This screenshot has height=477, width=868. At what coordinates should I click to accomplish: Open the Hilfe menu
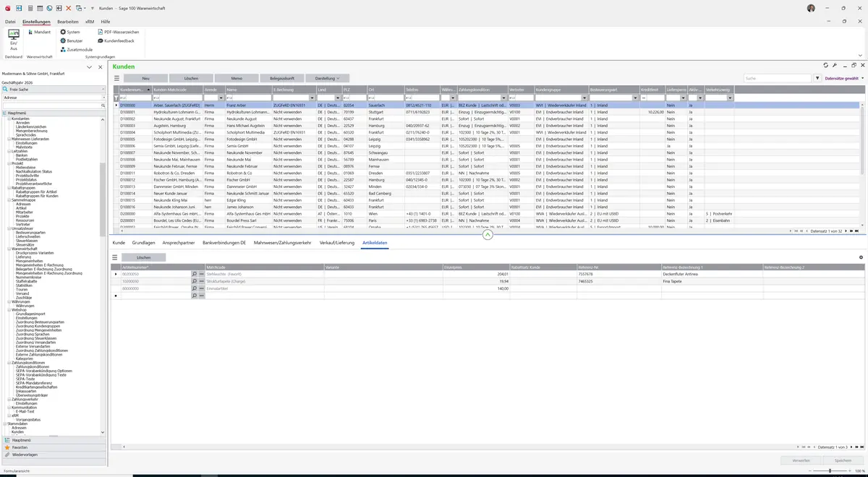[106, 22]
